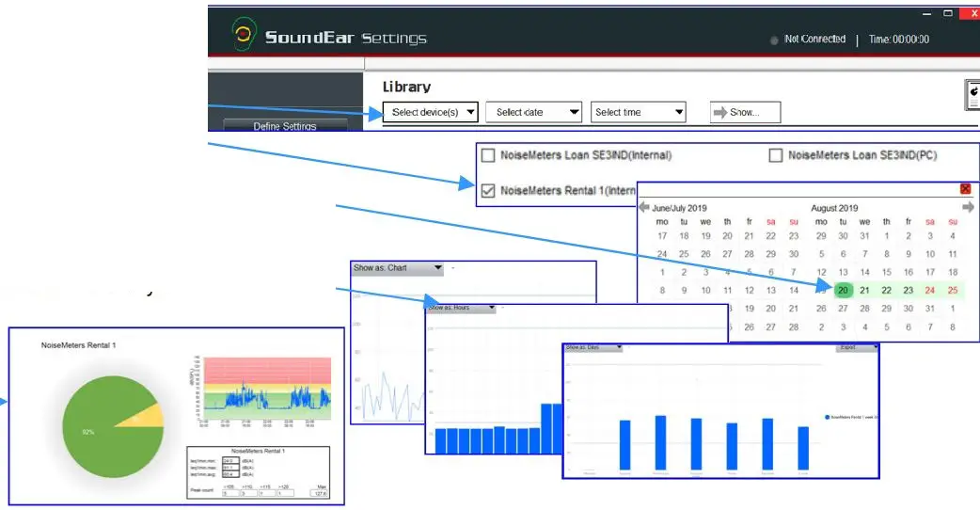Image resolution: width=980 pixels, height=510 pixels.
Task: Select August 28 in calendar
Action: point(865,308)
